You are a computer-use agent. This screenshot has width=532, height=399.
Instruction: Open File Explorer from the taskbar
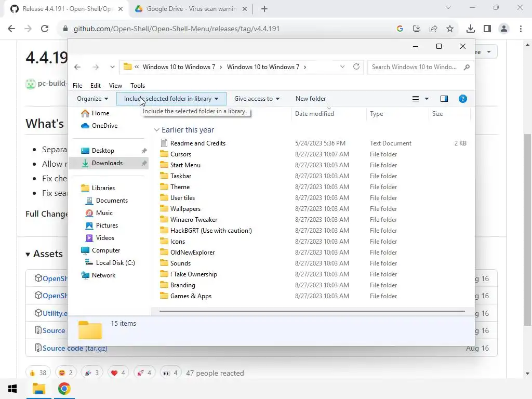38,389
